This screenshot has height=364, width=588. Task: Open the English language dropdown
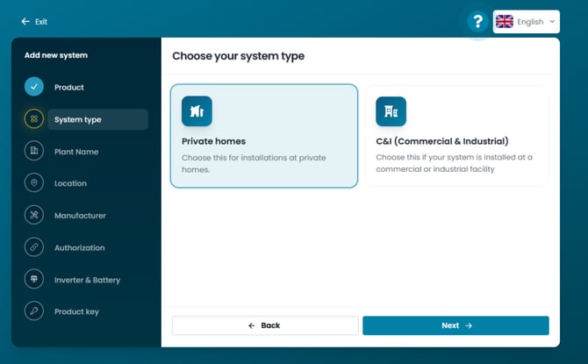click(x=526, y=21)
